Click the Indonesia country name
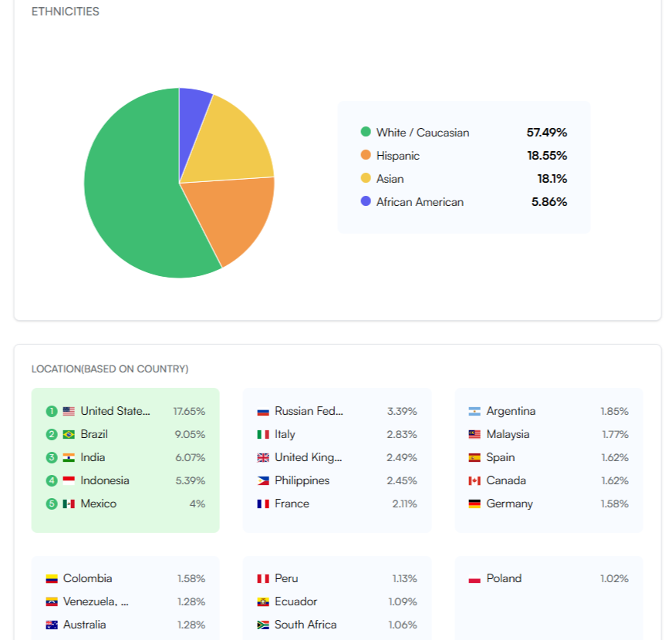This screenshot has width=672, height=640. [x=105, y=480]
